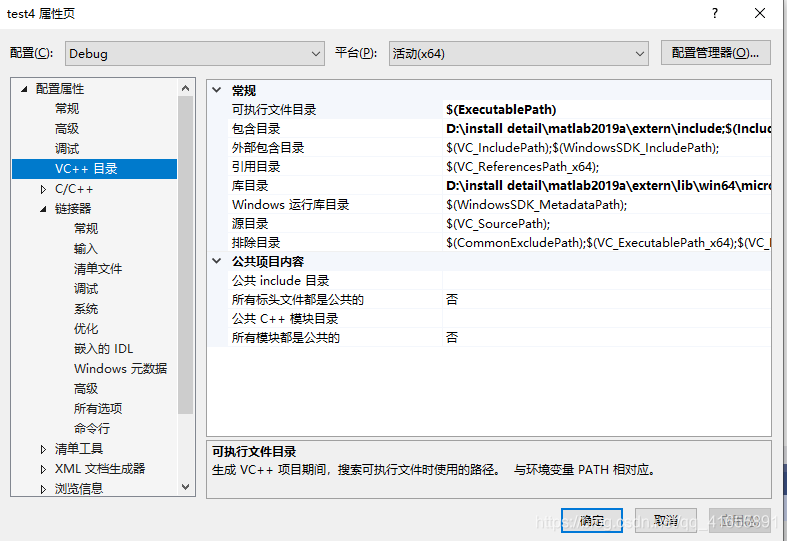Click the 否 value for 所有模块都是公共的

452,338
